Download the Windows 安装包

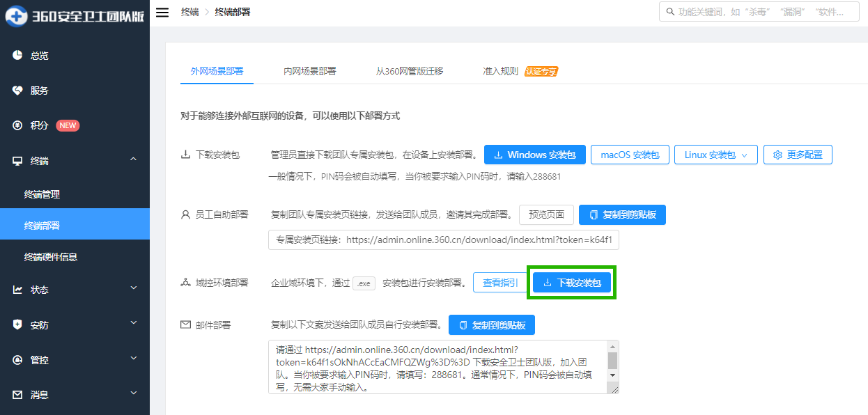(x=535, y=155)
